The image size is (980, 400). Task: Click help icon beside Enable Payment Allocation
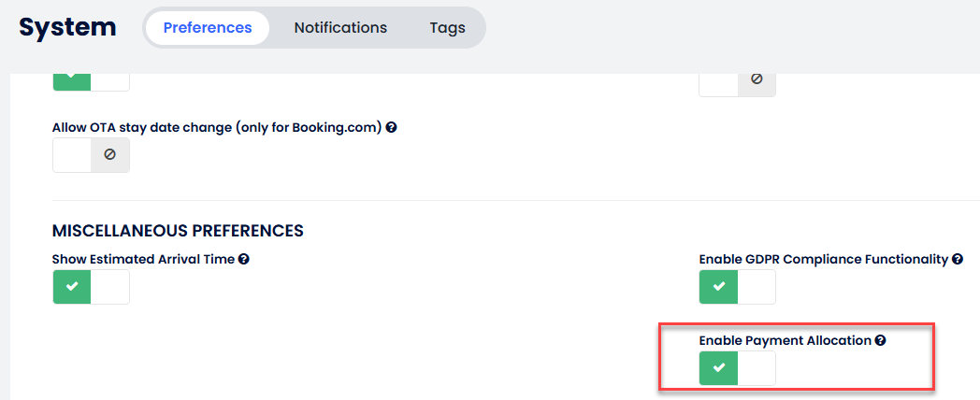point(880,341)
